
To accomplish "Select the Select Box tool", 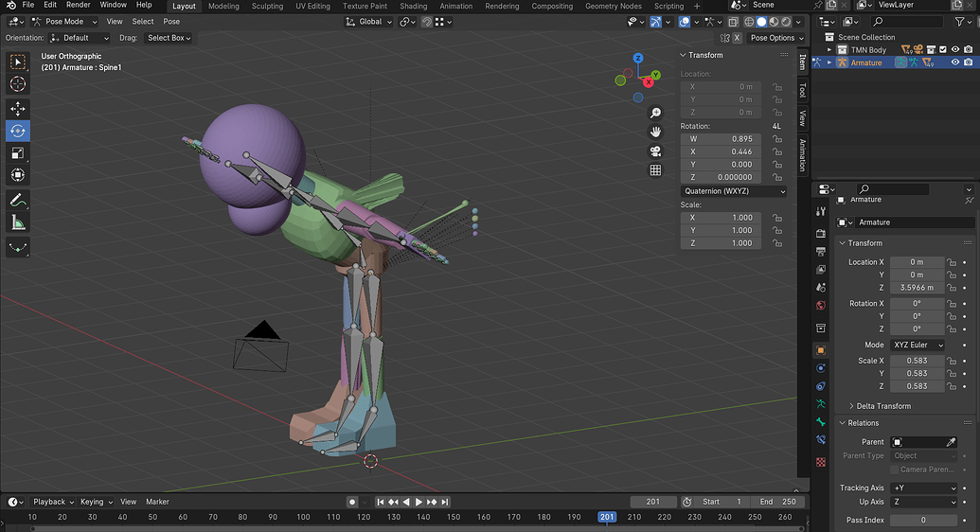I will (x=17, y=62).
